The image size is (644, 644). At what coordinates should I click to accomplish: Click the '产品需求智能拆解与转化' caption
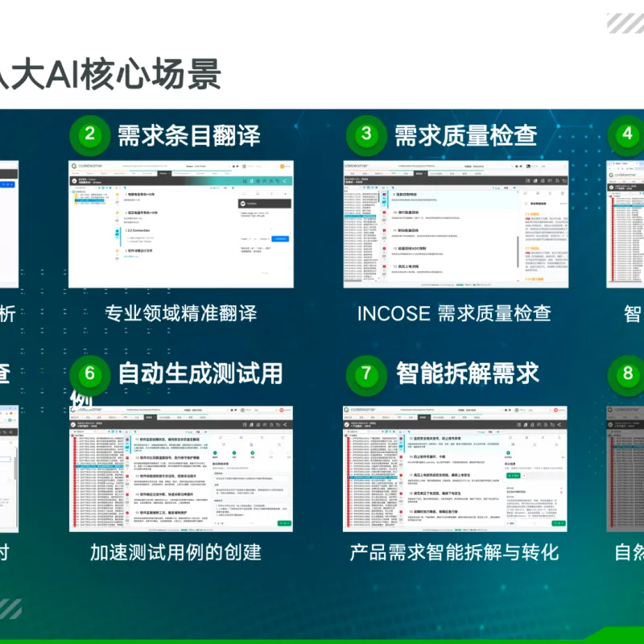454,552
